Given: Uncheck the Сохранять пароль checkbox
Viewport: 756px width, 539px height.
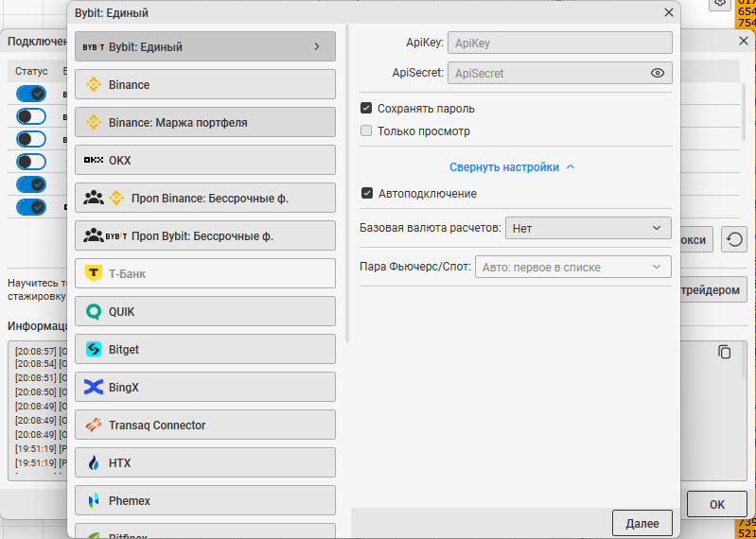Looking at the screenshot, I should click(x=367, y=109).
